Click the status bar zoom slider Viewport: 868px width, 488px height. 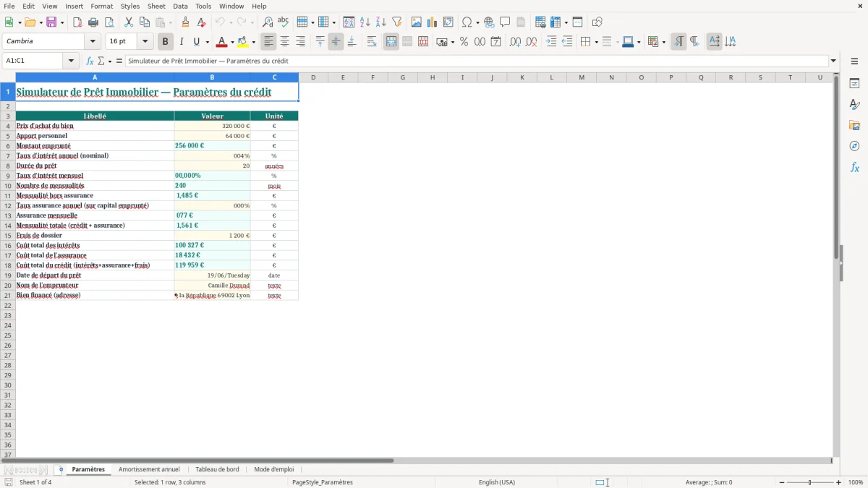click(x=809, y=482)
